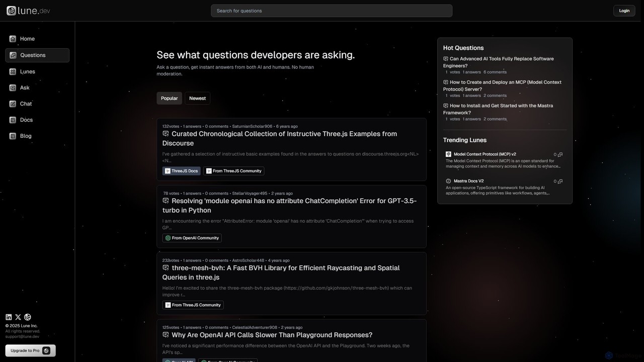The width and height of the screenshot is (644, 362).
Task: Open Can Advanced AI Tools Fully Replace question
Action: tap(499, 62)
